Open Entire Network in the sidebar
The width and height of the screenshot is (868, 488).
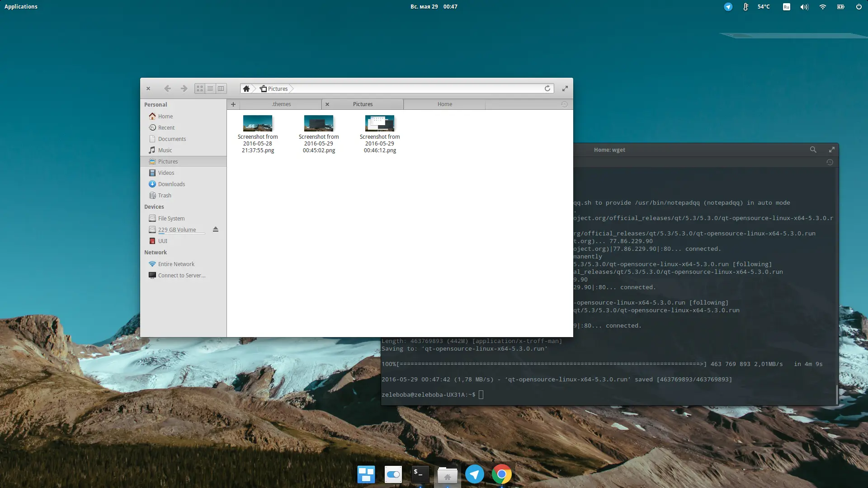point(183,264)
